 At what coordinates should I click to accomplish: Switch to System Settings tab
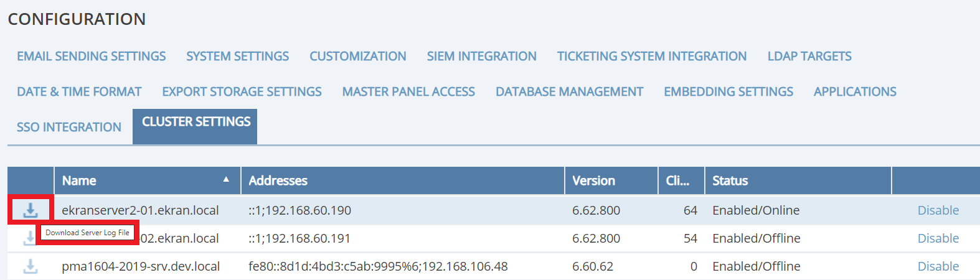click(x=237, y=56)
